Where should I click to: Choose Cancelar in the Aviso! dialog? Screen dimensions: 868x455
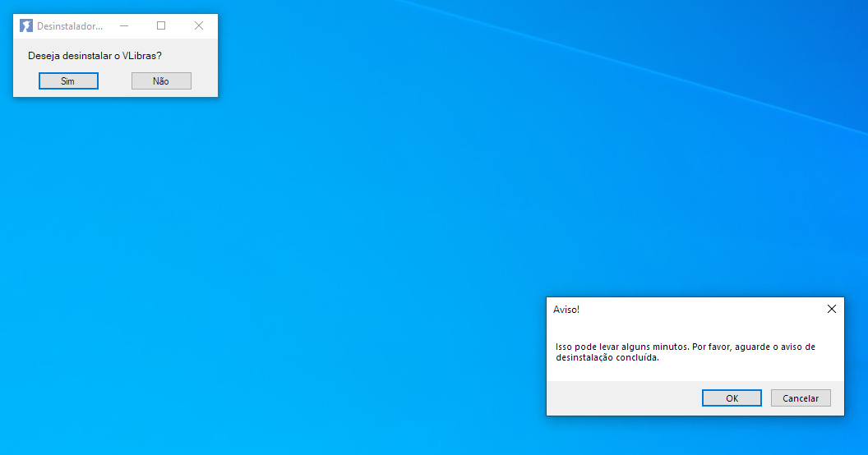pos(801,398)
